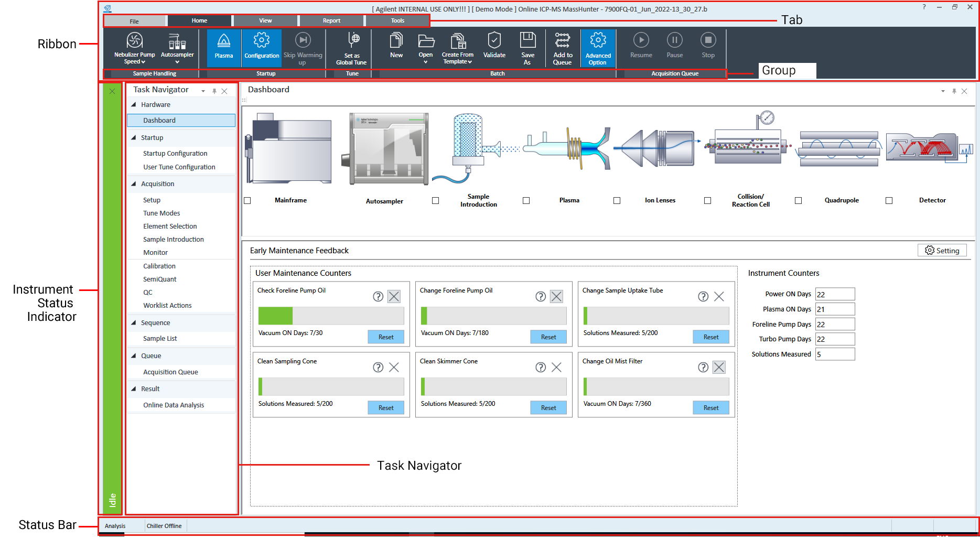Click the Quadrupole image
This screenshot has height=539, width=980.
pyautogui.click(x=839, y=148)
